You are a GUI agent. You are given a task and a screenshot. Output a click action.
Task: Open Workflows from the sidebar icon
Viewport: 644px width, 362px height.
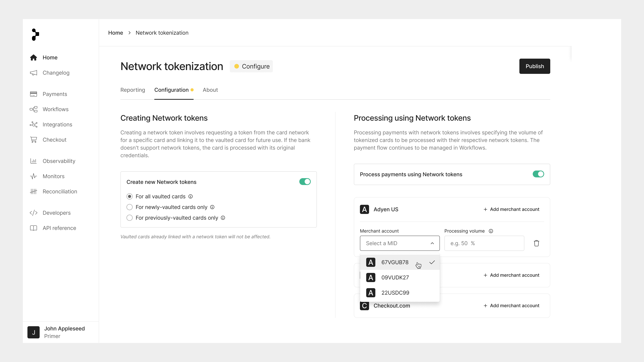click(34, 109)
